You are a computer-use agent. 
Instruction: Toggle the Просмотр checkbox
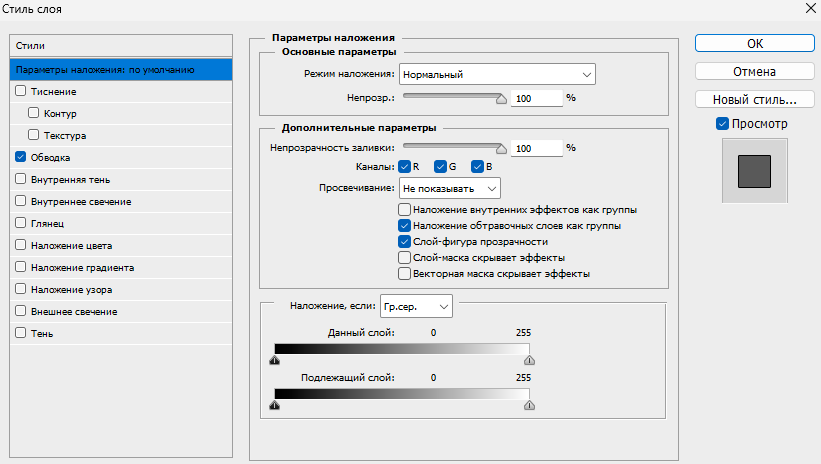[x=723, y=124]
